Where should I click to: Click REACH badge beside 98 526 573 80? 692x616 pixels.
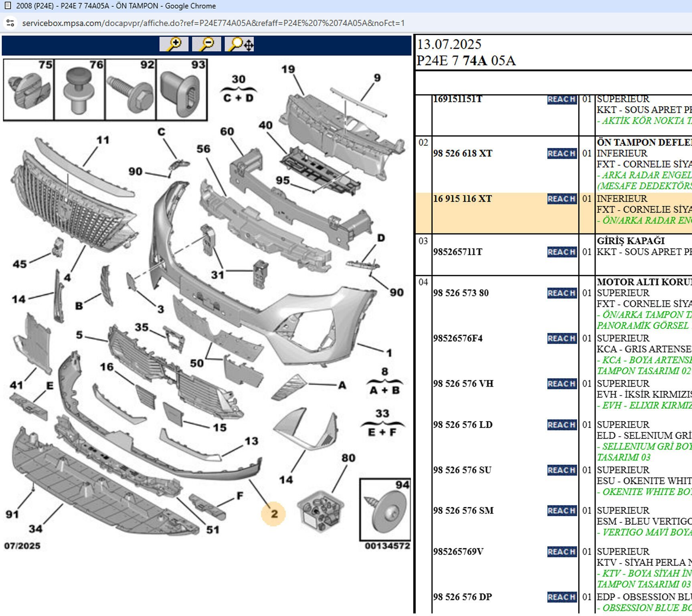561,293
